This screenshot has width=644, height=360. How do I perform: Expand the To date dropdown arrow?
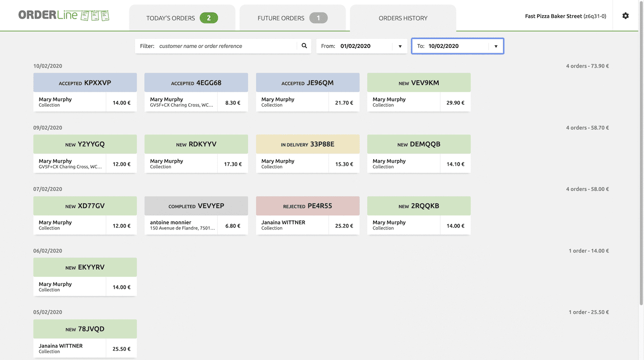pos(496,46)
